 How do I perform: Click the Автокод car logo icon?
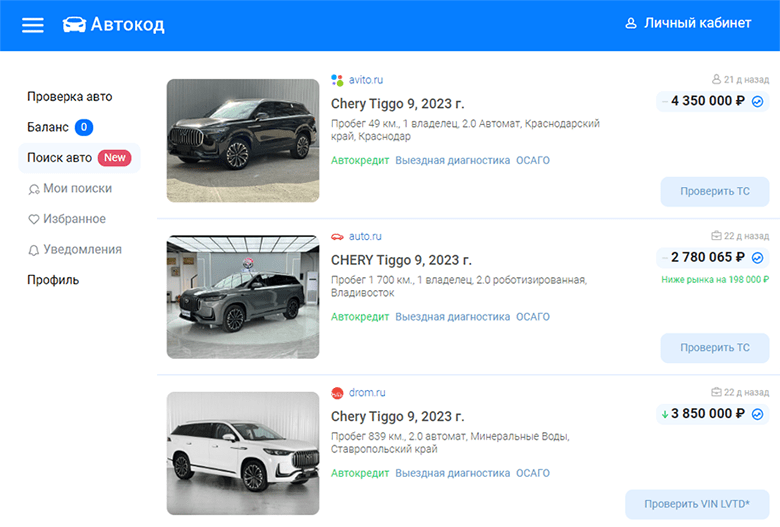pyautogui.click(x=74, y=24)
